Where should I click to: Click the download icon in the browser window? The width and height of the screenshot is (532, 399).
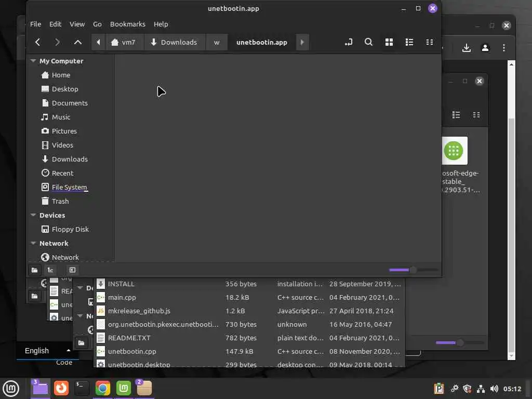[467, 48]
